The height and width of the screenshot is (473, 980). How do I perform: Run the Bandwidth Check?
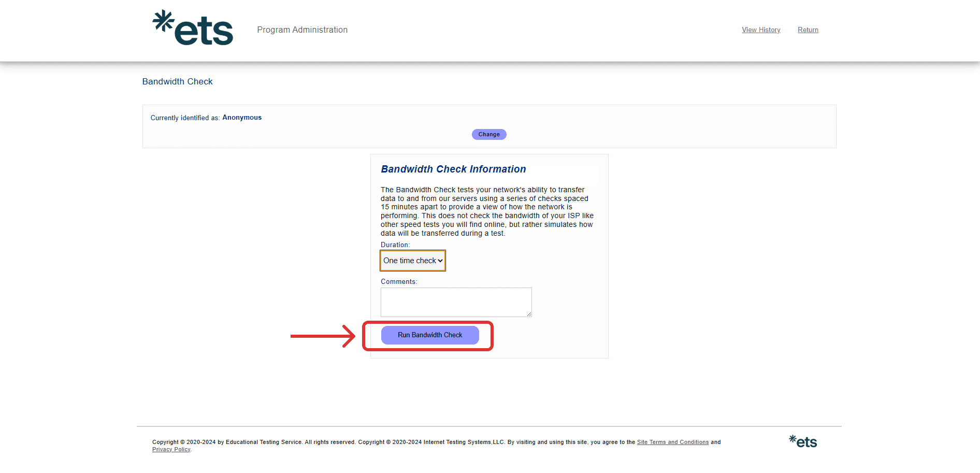click(x=430, y=335)
